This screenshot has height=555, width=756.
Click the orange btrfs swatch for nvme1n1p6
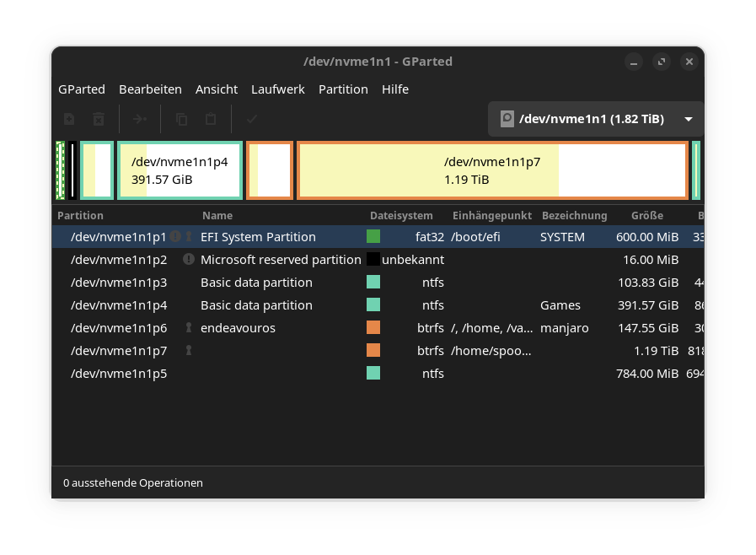pos(373,328)
